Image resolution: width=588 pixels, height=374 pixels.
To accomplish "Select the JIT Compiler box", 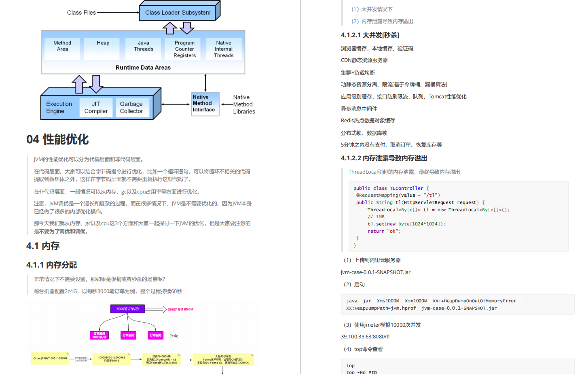I will (96, 108).
